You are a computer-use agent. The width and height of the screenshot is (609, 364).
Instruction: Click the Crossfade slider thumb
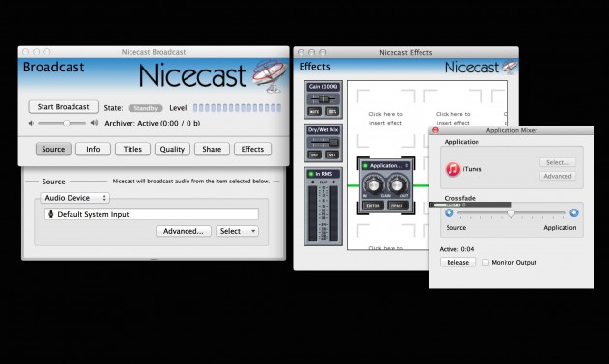pyautogui.click(x=511, y=213)
